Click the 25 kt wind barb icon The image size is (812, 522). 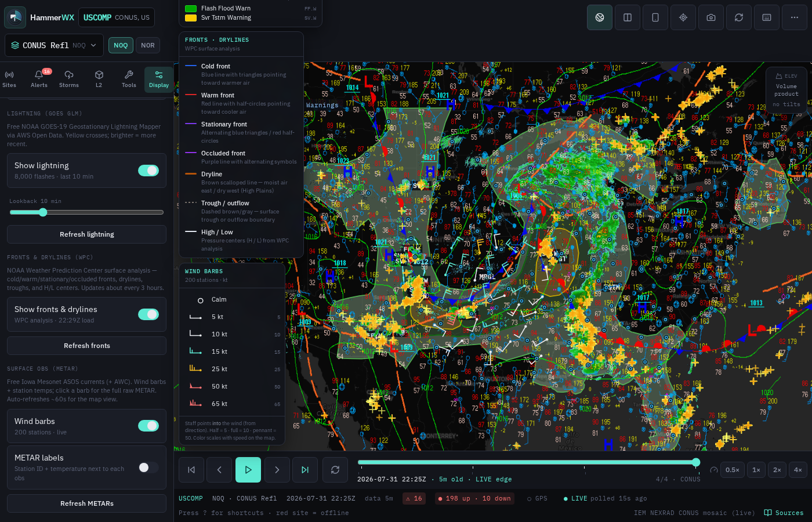195,369
